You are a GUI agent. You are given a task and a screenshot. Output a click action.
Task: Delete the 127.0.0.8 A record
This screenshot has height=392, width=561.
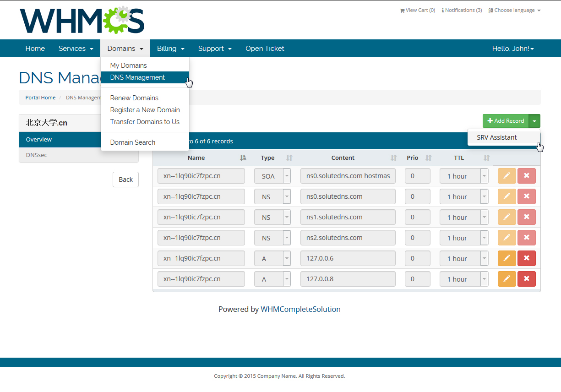tap(526, 279)
